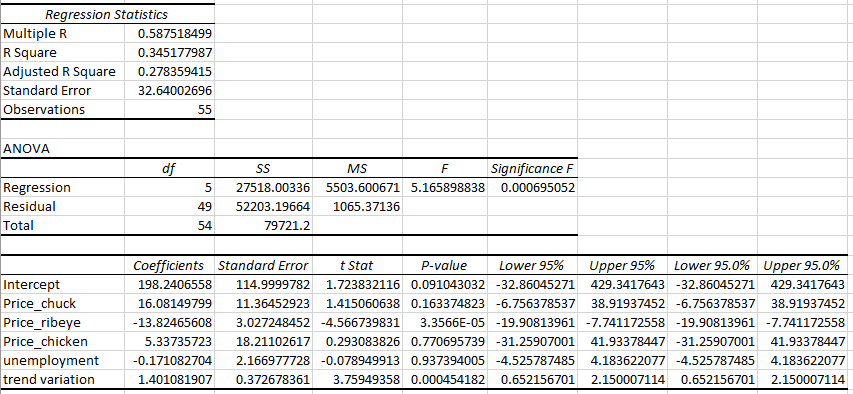Screen dimensions: 853x394
Task: Click the 't Stat' column header
Action: point(357,266)
